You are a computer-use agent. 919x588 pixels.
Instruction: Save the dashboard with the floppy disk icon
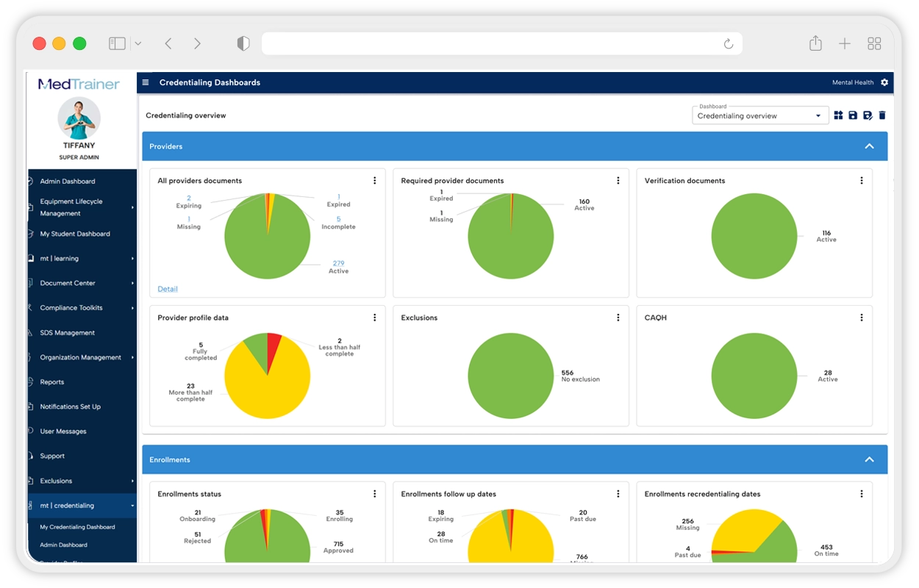coord(853,115)
